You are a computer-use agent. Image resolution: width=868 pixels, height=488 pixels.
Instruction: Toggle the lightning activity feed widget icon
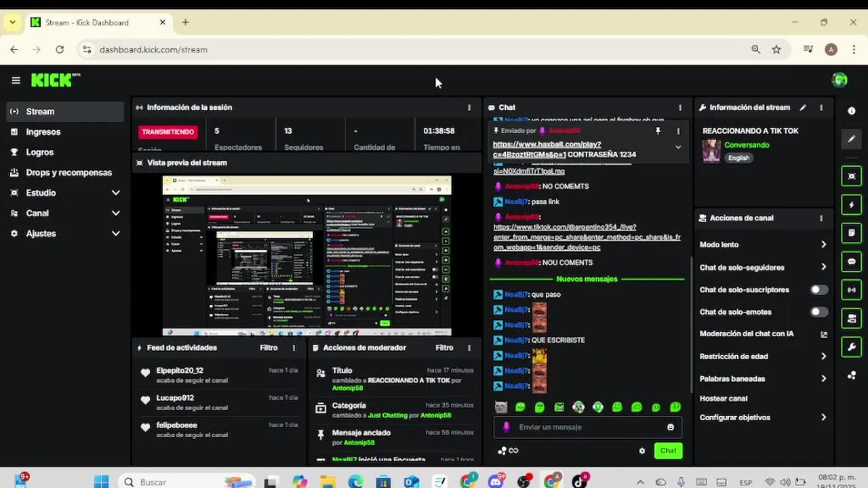852,205
